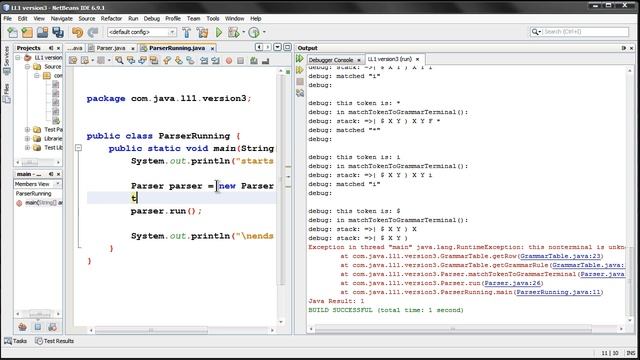Click the Build Main Project hammer icon
The image size is (640, 360).
187,32
